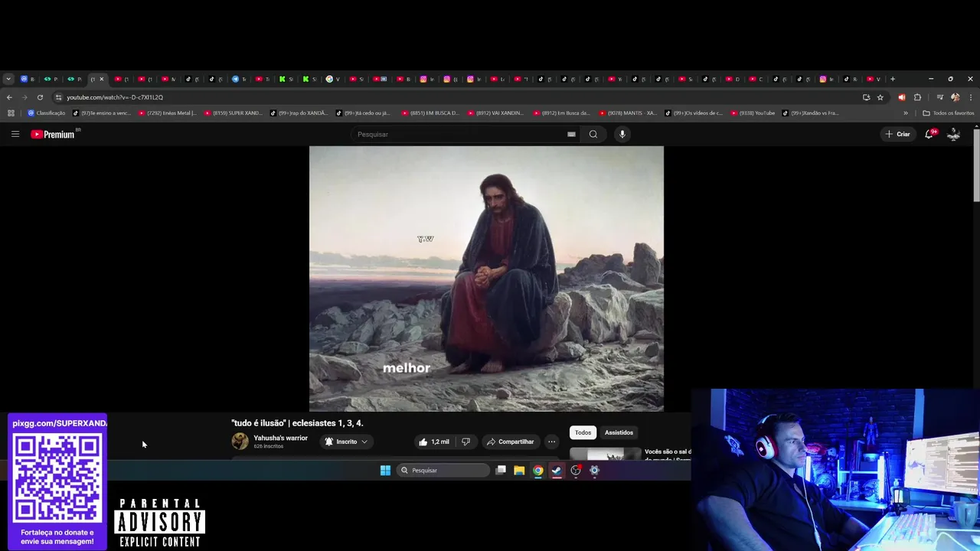Switch to the Google 'V' browser tab
980x551 pixels.
click(333, 79)
